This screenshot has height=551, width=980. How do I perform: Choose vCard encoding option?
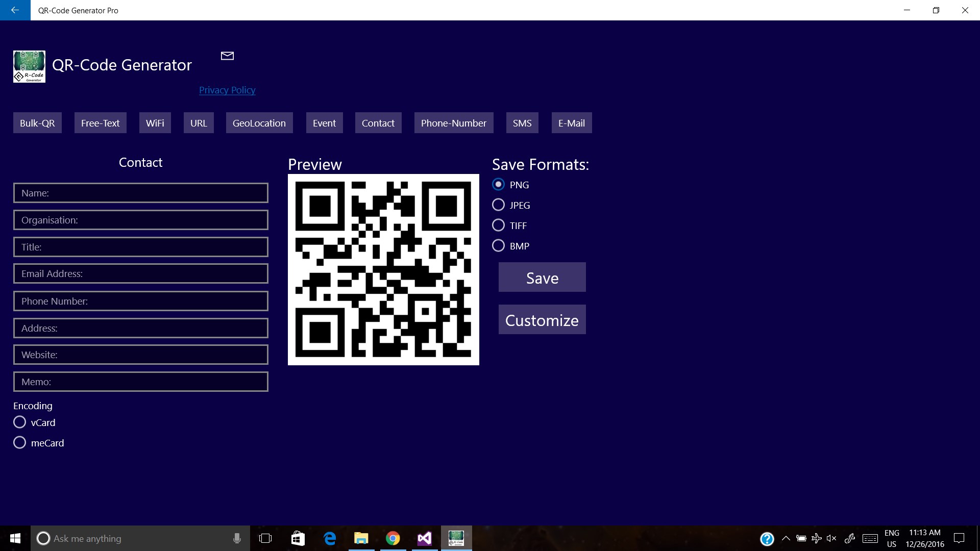[19, 422]
